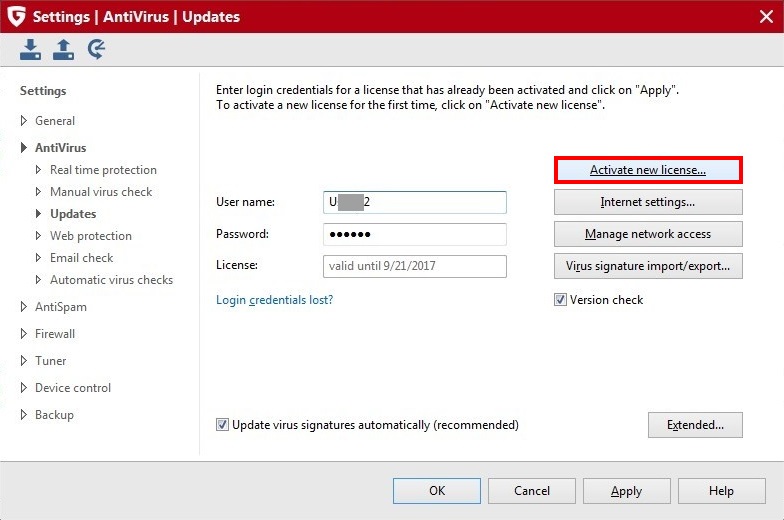The height and width of the screenshot is (520, 784).
Task: Click the save settings upload icon
Action: (64, 50)
